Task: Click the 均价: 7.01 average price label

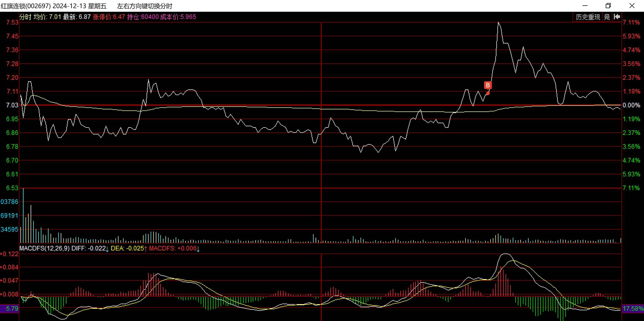Action: point(47,17)
